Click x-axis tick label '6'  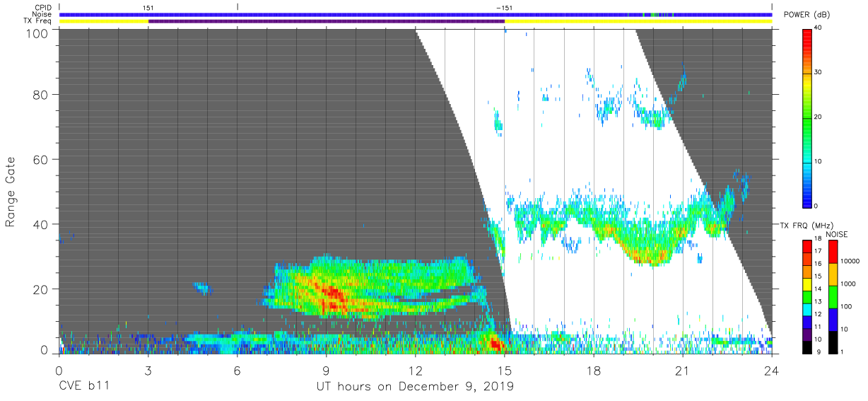pyautogui.click(x=237, y=371)
